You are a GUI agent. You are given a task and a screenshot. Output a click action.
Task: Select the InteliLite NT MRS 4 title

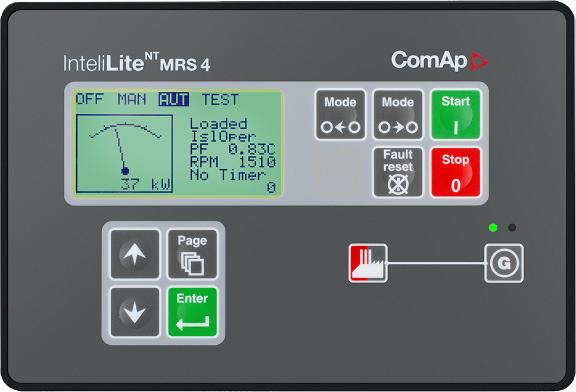136,61
